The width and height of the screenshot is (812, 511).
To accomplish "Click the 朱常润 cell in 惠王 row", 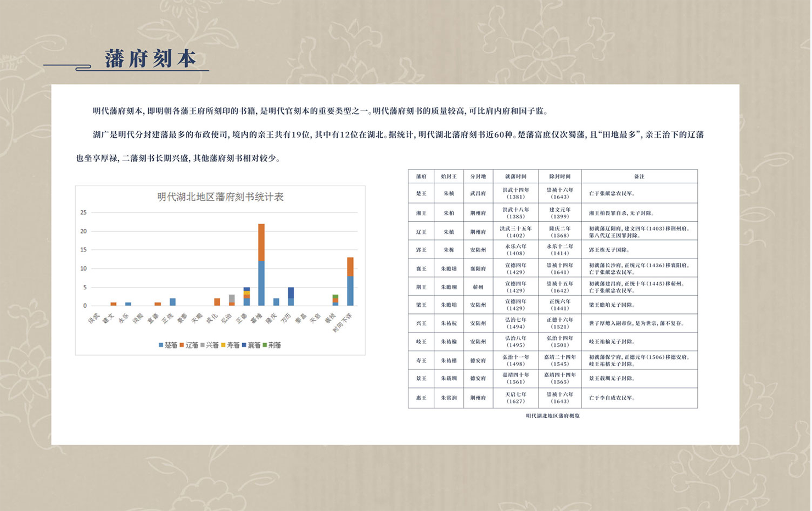I will point(449,398).
